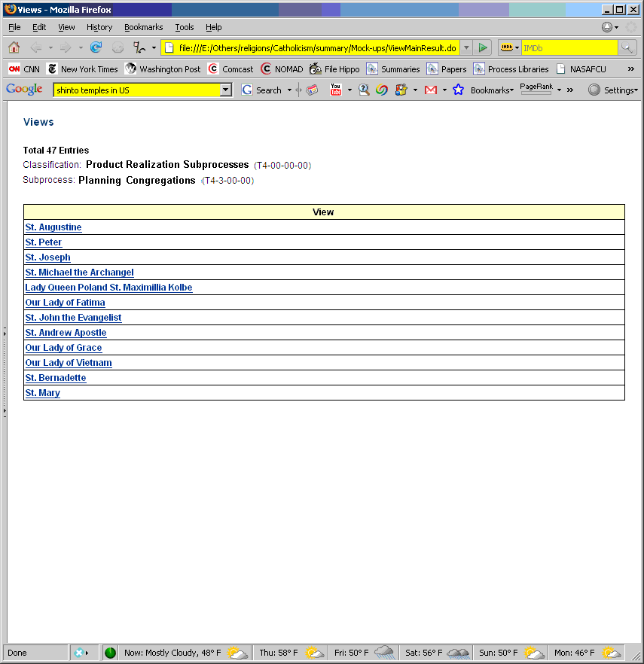Expand the Google search box history dropdown

tap(226, 90)
